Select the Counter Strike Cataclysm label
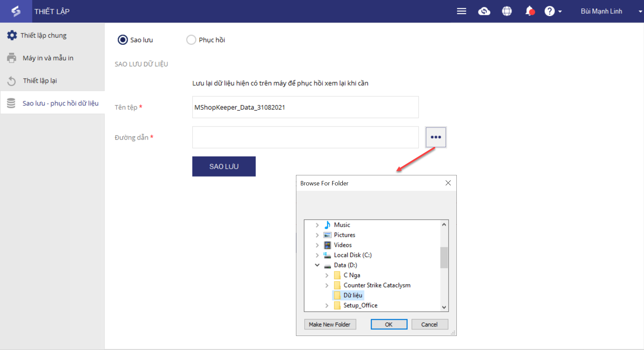Screen dimensions: 644x350 pos(377,285)
